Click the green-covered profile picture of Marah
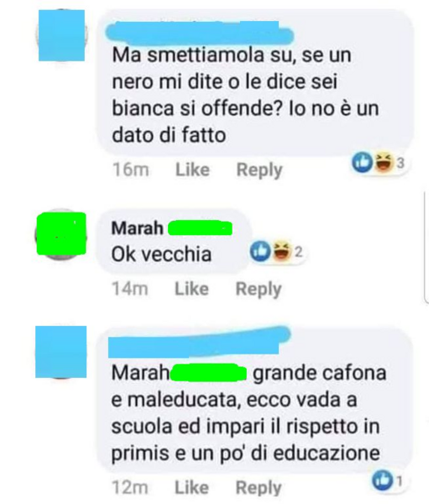Viewport: 429px width, 504px height. pos(61,234)
